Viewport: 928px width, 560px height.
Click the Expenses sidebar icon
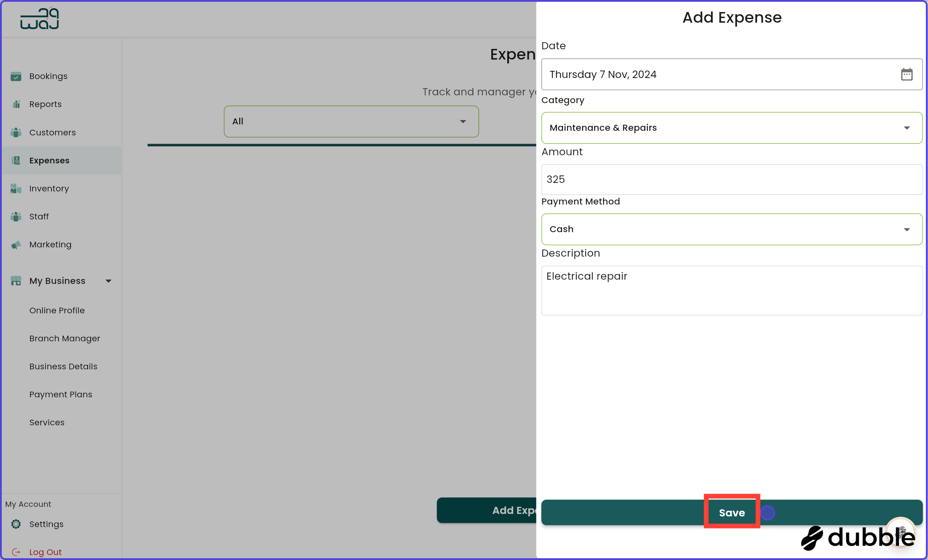[x=16, y=160]
